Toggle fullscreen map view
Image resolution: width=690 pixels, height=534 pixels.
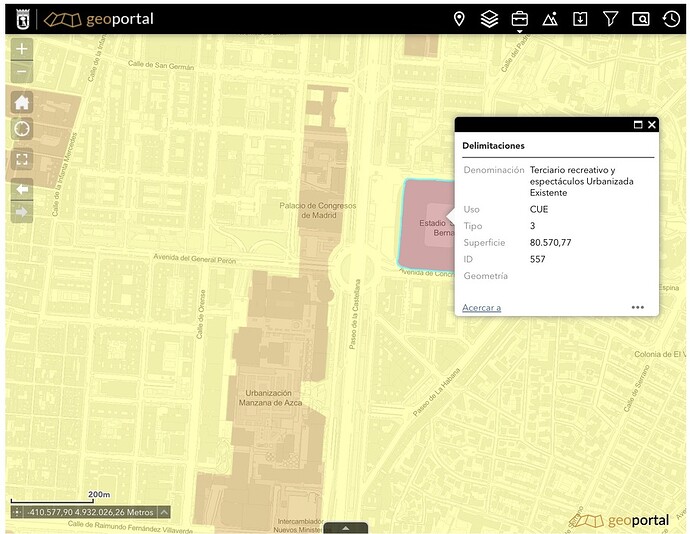tap(22, 159)
